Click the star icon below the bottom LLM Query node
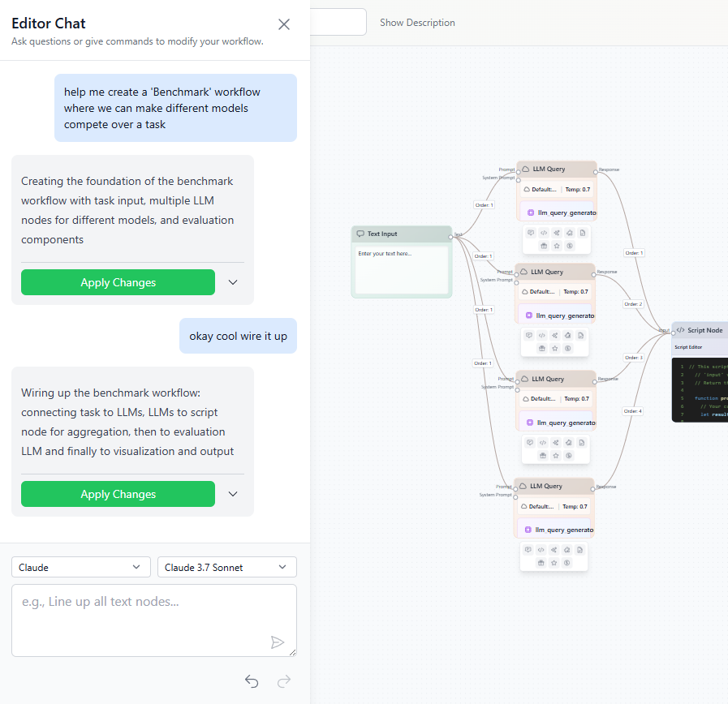The image size is (728, 704). (554, 563)
